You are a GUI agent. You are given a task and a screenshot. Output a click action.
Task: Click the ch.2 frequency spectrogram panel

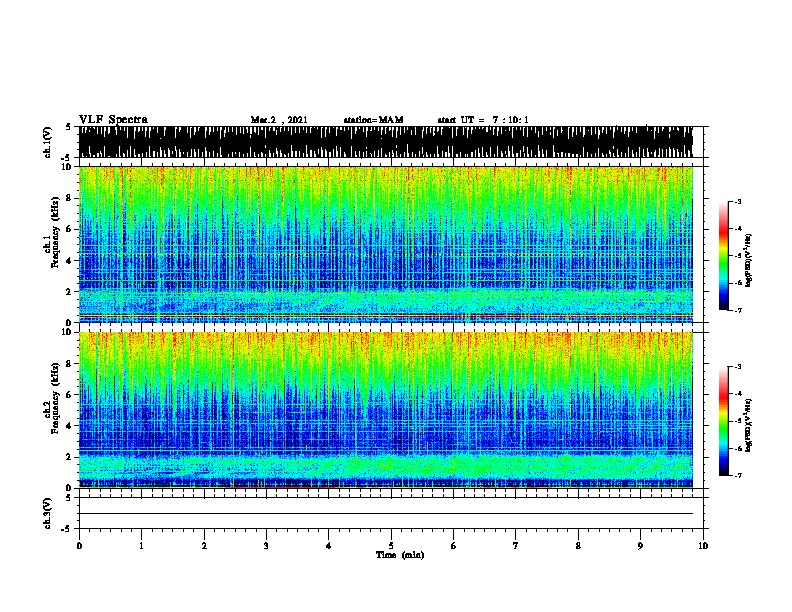click(386, 410)
